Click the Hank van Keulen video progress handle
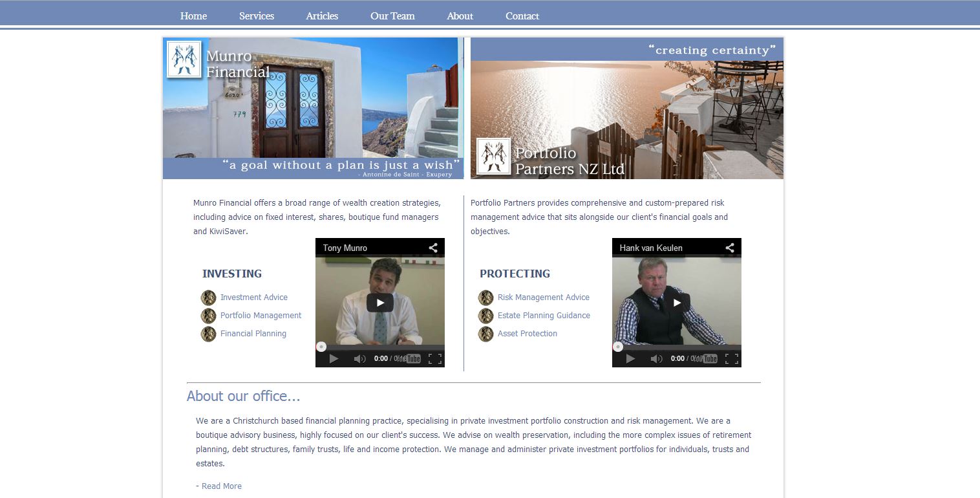This screenshot has width=980, height=498. click(x=618, y=347)
